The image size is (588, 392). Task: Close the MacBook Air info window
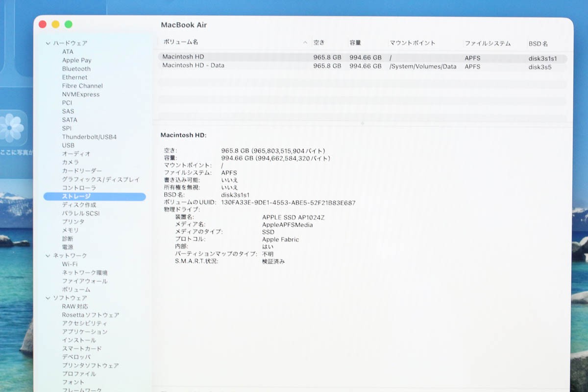point(43,24)
